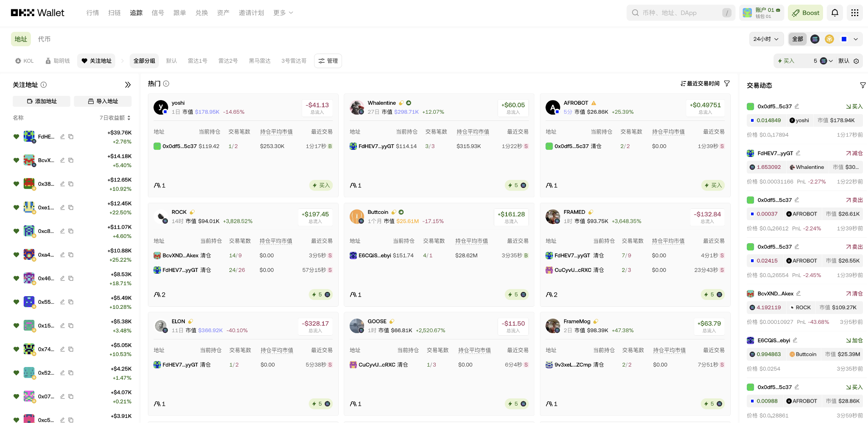Open the app grid menu at top right

(855, 13)
